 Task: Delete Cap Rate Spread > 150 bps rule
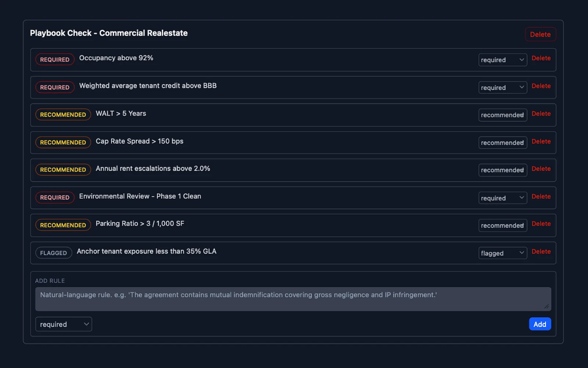[541, 141]
